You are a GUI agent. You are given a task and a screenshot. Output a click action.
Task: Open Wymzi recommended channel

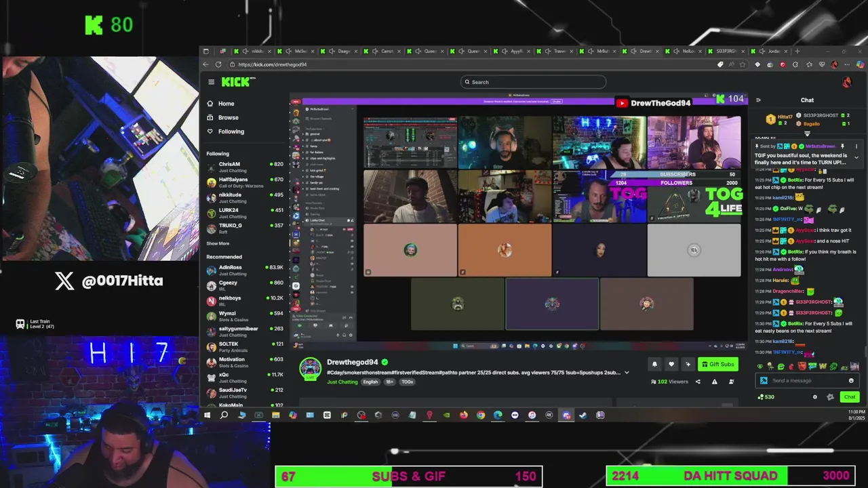pos(244,316)
